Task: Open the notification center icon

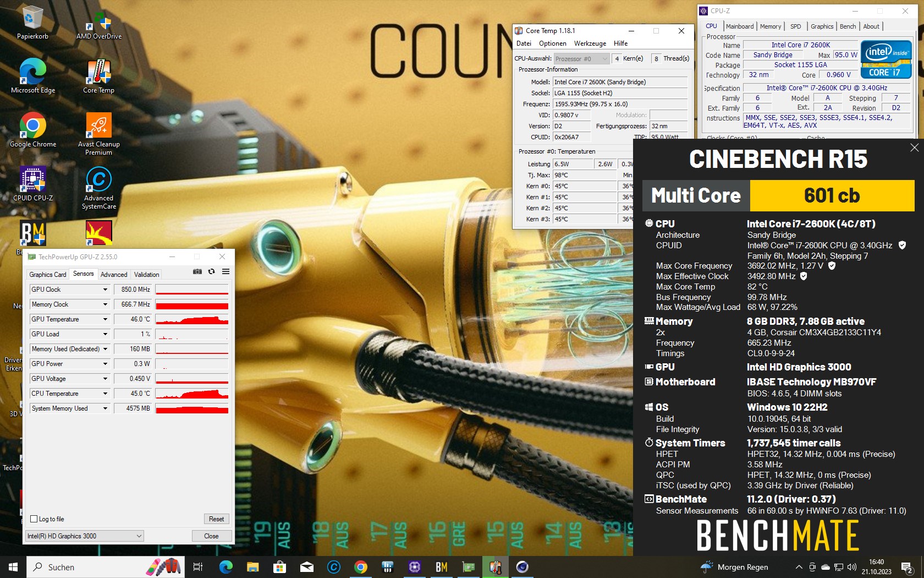Action: tap(908, 567)
